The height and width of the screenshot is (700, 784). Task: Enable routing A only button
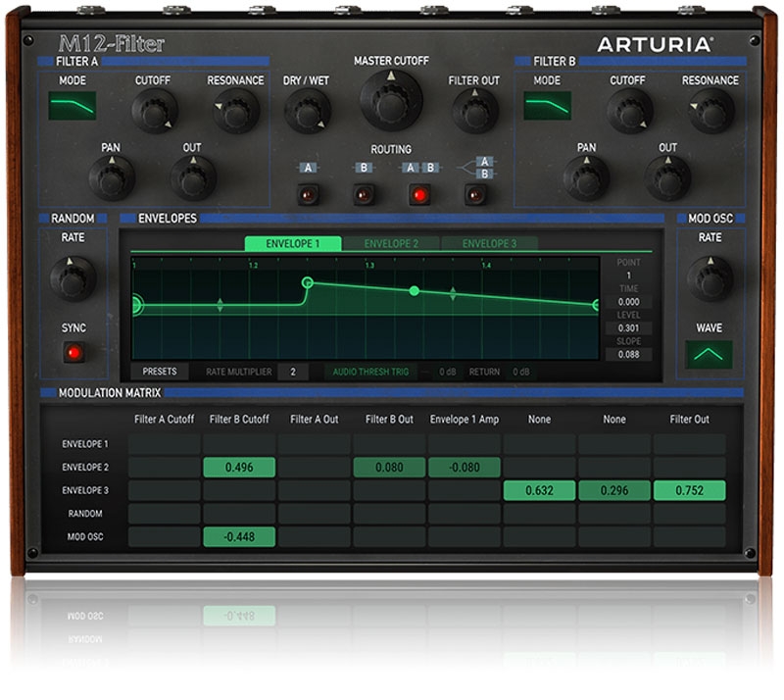[x=308, y=195]
